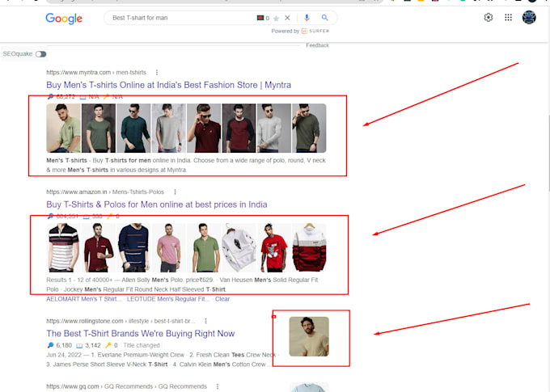
Task: Open more options for GQ result
Action: pyautogui.click(x=218, y=386)
